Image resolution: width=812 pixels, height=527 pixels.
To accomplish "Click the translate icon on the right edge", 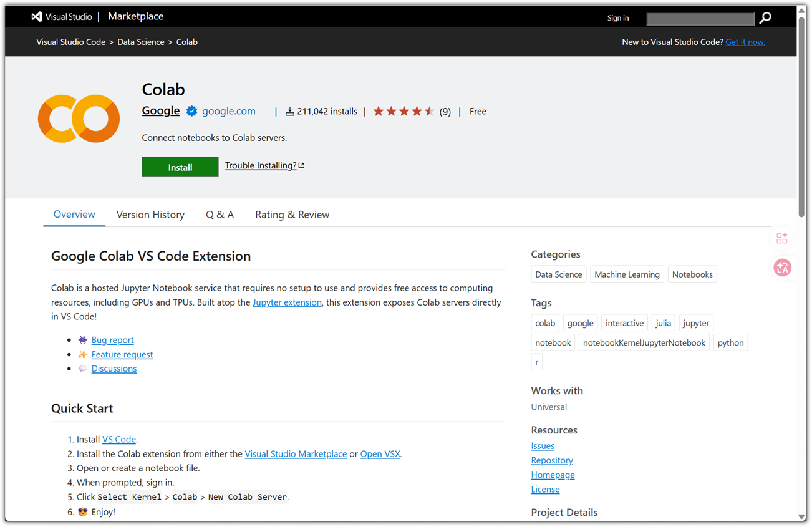I will coord(782,268).
